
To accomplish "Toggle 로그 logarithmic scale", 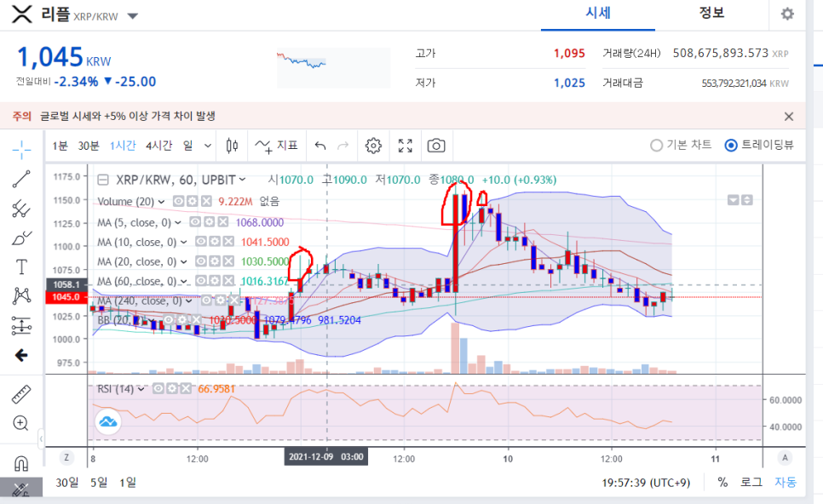I will coord(751,482).
